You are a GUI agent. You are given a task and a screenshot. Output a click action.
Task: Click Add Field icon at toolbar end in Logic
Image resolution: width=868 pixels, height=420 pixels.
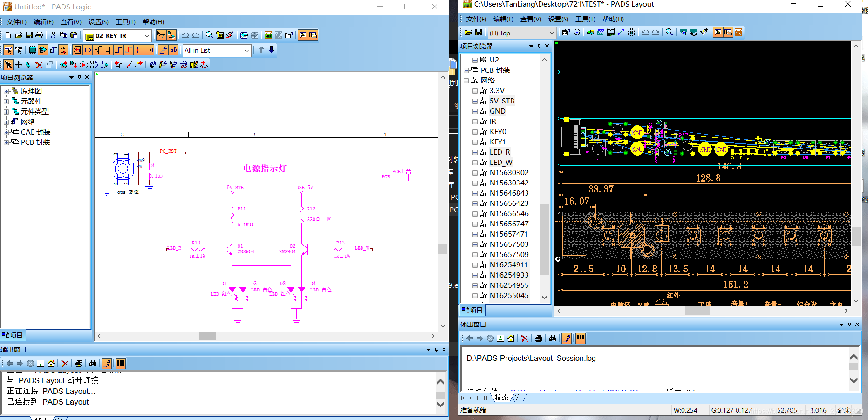point(204,65)
